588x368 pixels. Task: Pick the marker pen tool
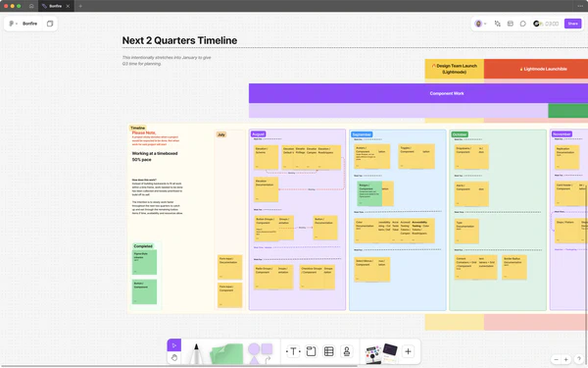pyautogui.click(x=196, y=353)
